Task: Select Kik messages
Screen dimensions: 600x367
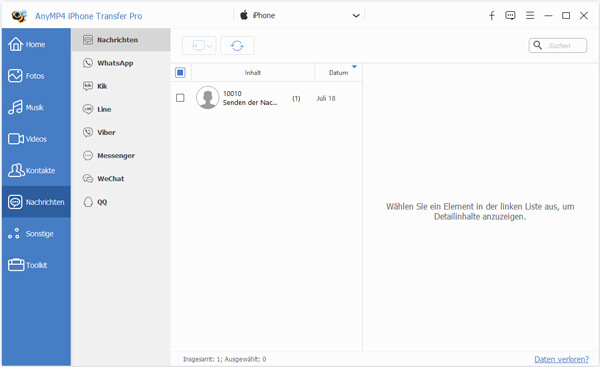Action: pos(121,86)
